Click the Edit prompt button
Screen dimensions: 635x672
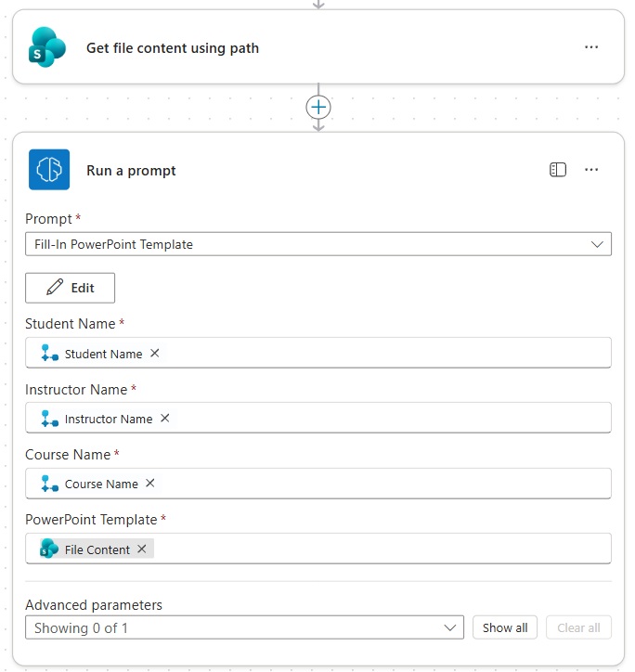tap(70, 288)
